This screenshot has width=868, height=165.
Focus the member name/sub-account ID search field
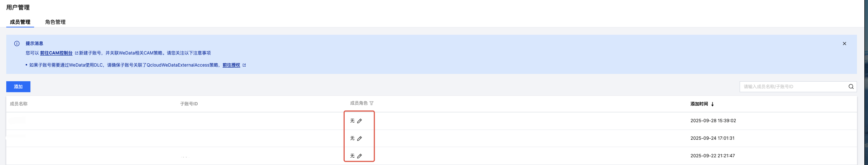point(792,87)
